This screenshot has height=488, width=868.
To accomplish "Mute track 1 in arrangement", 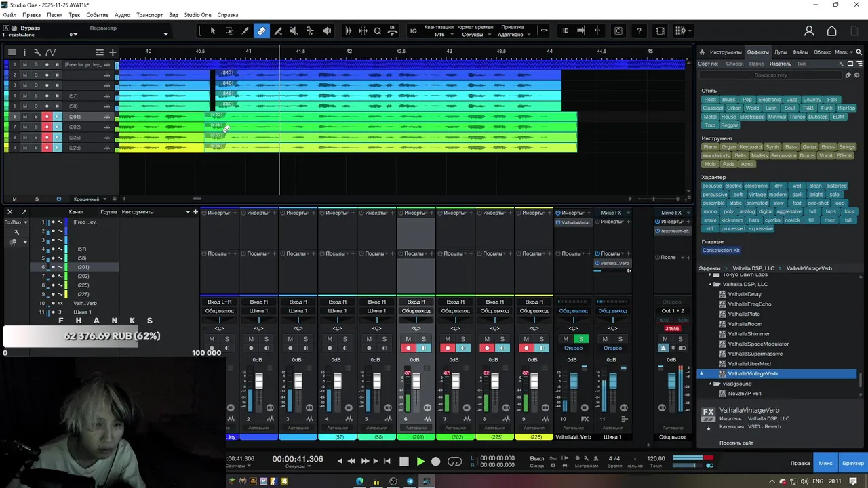I will (25, 64).
